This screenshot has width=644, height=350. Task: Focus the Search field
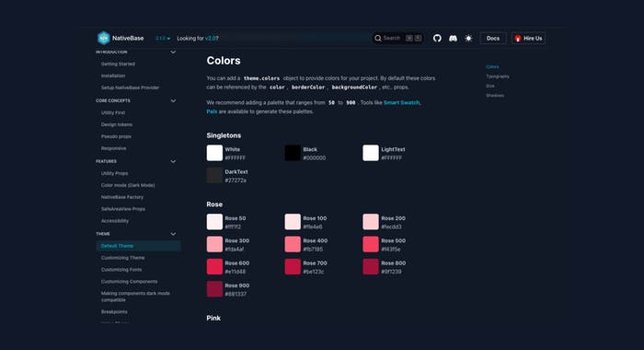click(397, 39)
